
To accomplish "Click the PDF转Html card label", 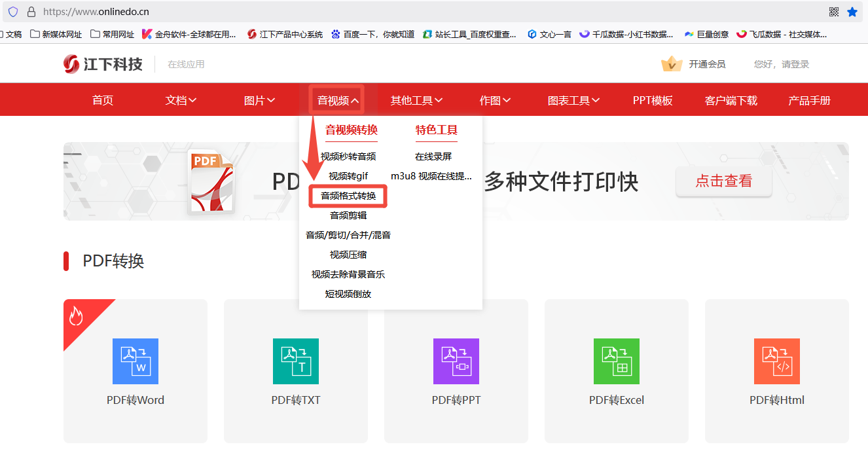I will [777, 400].
